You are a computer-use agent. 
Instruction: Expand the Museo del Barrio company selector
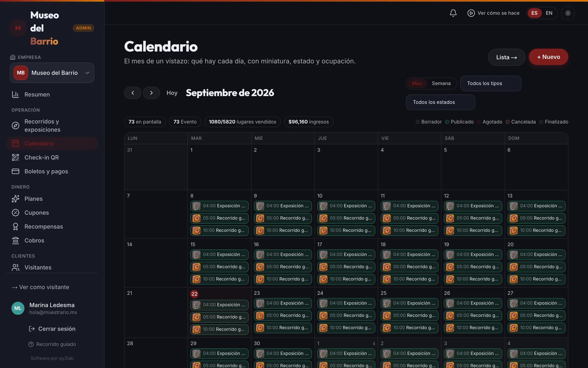[x=52, y=73]
